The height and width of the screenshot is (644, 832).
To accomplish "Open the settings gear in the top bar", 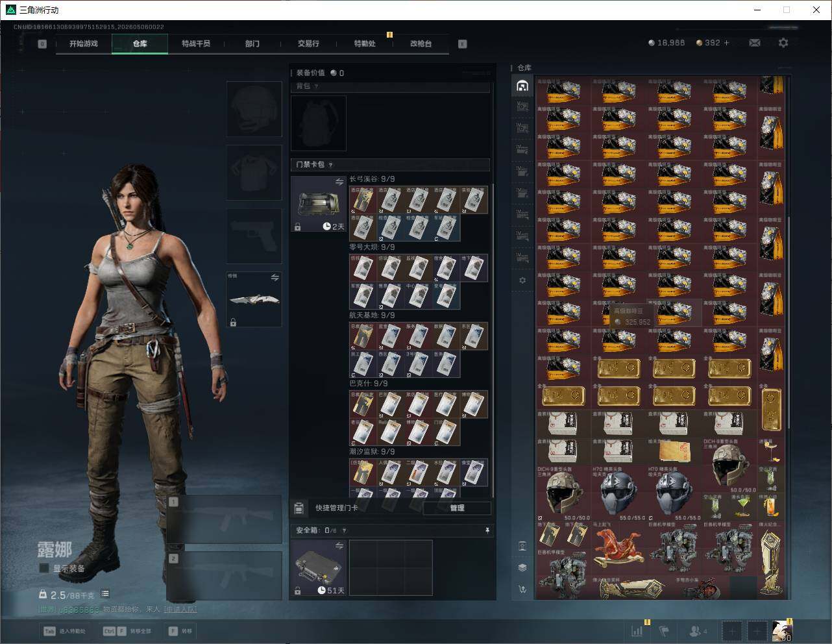I will coord(783,43).
